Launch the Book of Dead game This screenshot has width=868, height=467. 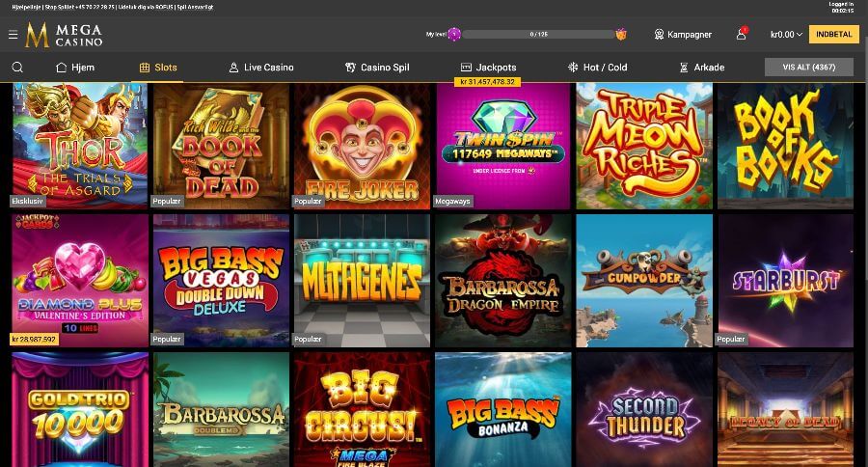[221, 145]
